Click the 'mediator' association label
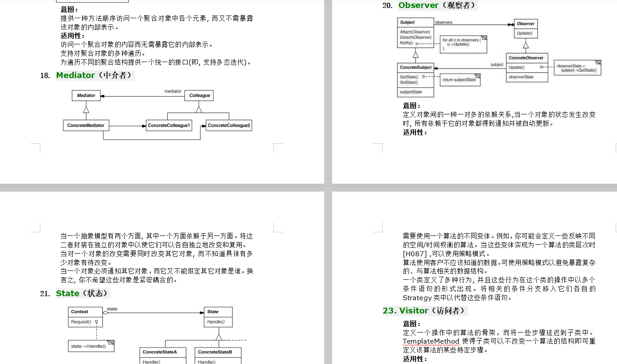The image size is (617, 364). 173,91
